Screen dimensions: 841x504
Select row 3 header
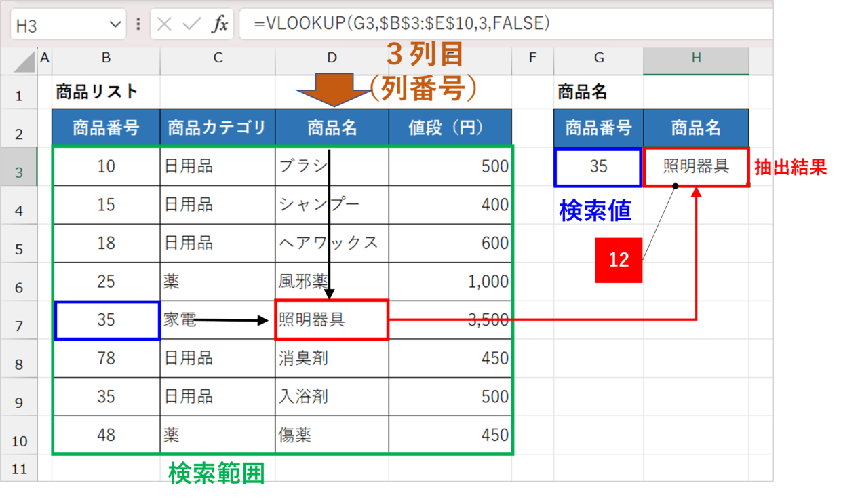coord(19,172)
